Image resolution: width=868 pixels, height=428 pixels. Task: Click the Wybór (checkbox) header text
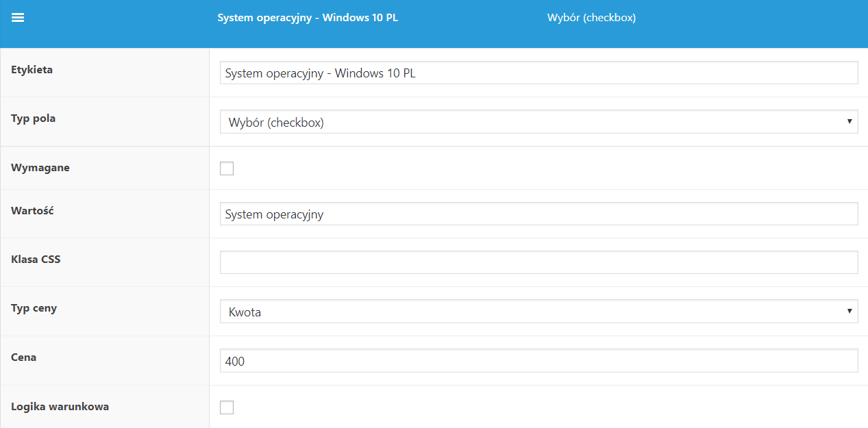[591, 18]
